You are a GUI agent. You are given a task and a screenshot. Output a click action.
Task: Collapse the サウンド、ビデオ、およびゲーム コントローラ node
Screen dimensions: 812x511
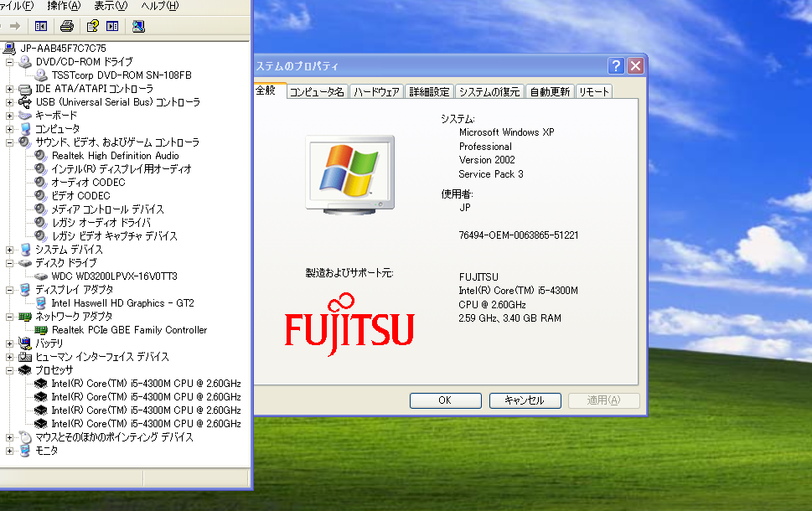pos(9,142)
